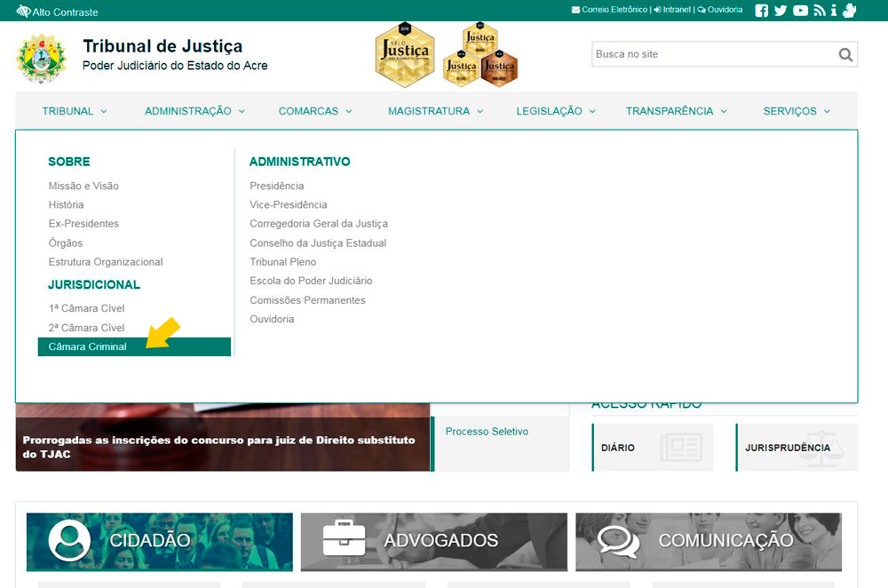Click the information 'i' icon
Image resolution: width=888 pixels, height=588 pixels.
[834, 11]
